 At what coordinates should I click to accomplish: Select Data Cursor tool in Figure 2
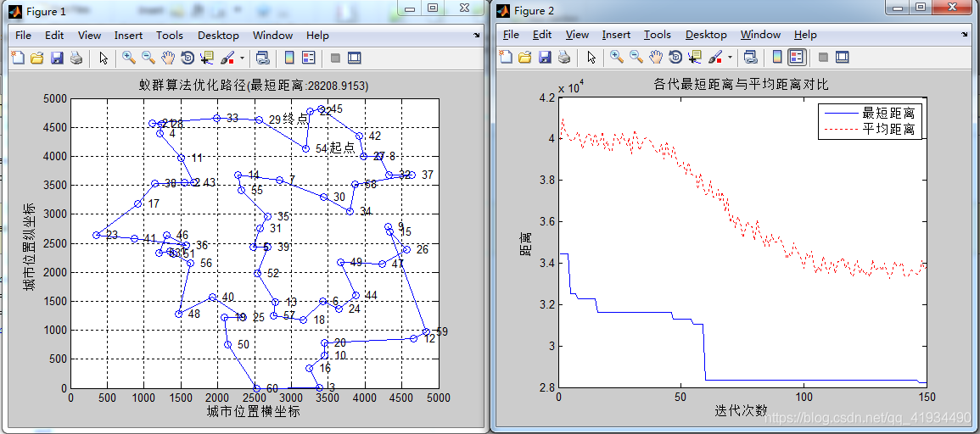pyautogui.click(x=694, y=58)
